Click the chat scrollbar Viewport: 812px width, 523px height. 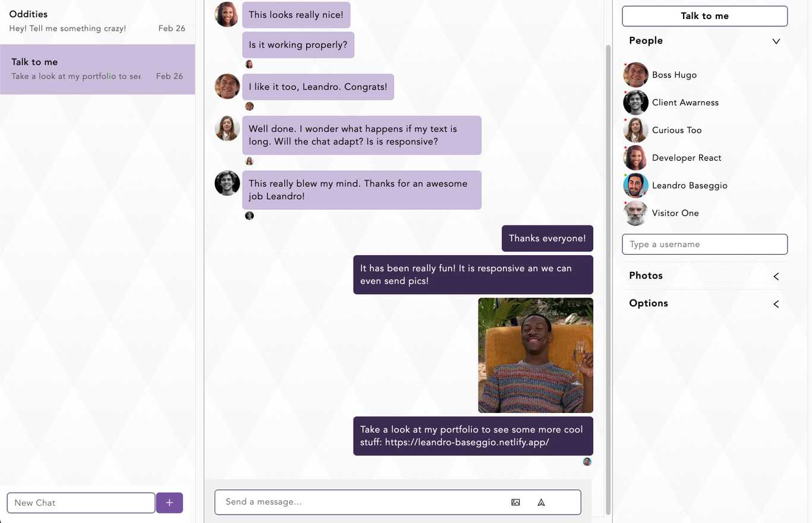[608, 280]
